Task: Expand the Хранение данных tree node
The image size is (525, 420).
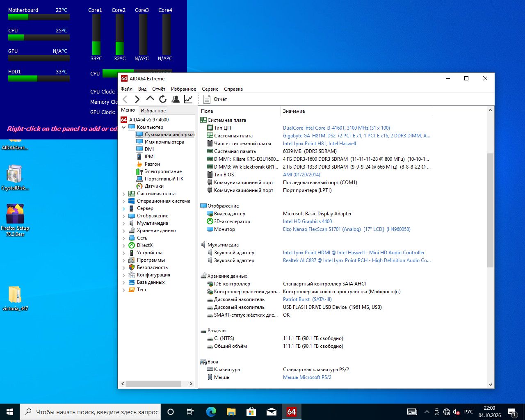Action: click(124, 231)
